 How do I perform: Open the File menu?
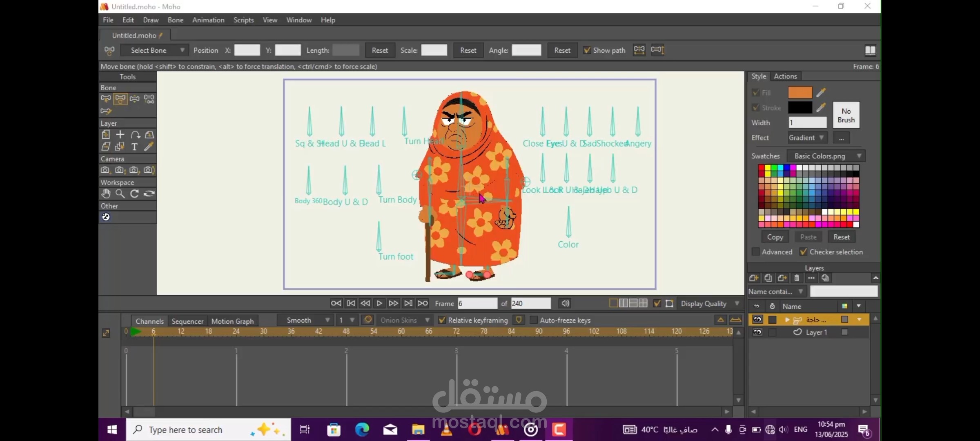coord(108,20)
